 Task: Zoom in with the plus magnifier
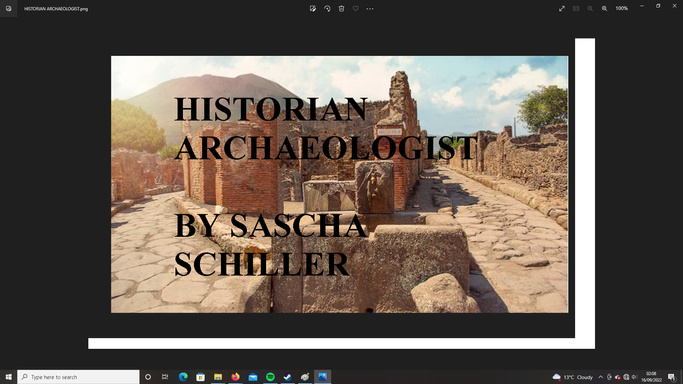(x=605, y=8)
